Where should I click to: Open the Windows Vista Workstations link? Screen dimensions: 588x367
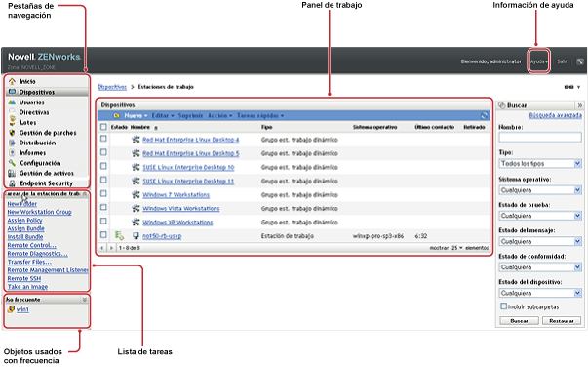(x=181, y=208)
